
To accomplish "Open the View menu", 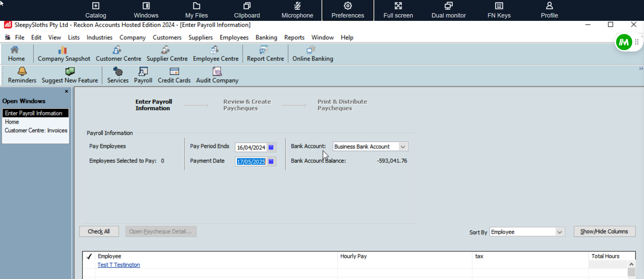I will click(54, 37).
